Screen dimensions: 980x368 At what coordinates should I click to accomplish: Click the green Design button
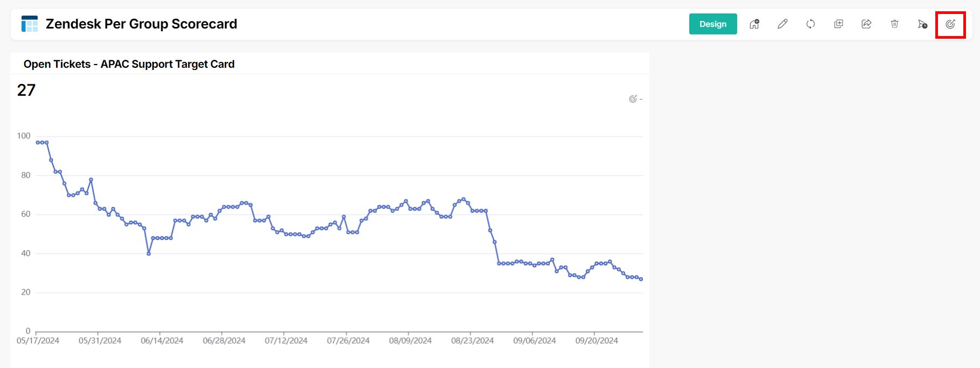click(712, 24)
